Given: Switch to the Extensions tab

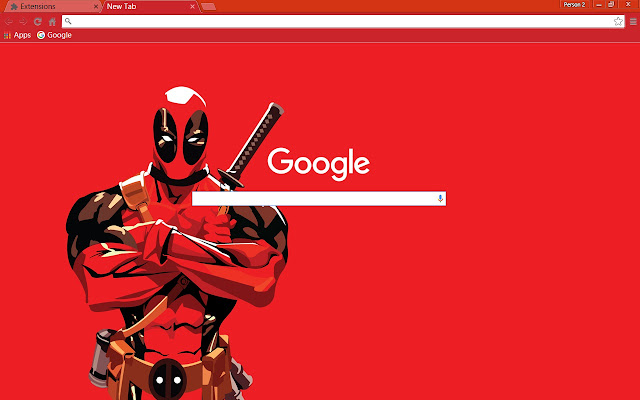Looking at the screenshot, I should click(51, 7).
